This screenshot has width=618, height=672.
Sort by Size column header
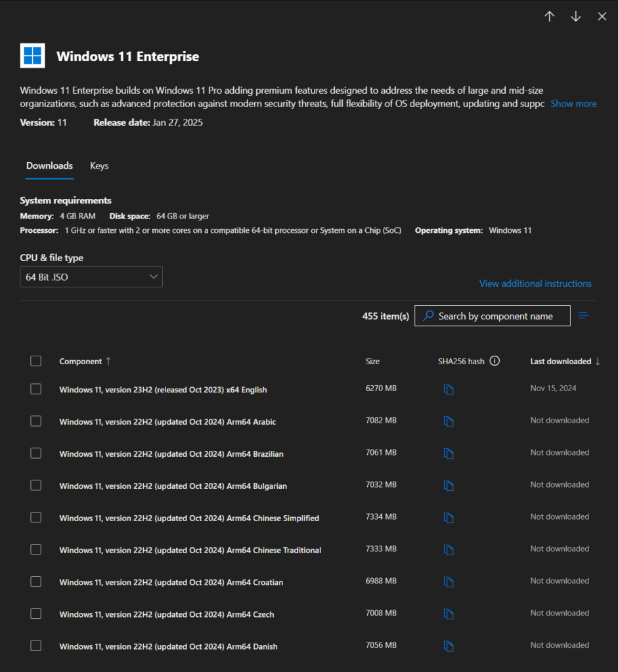[372, 362]
